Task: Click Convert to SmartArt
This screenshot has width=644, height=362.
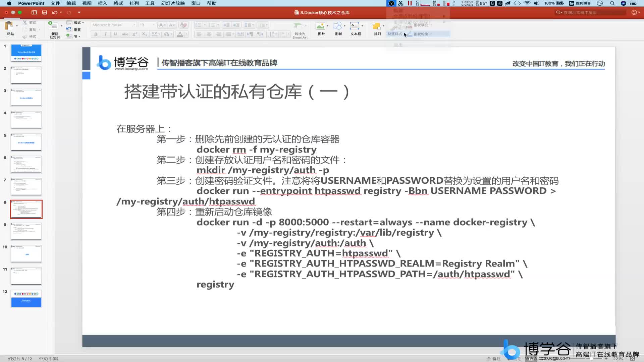Action: tap(300, 30)
